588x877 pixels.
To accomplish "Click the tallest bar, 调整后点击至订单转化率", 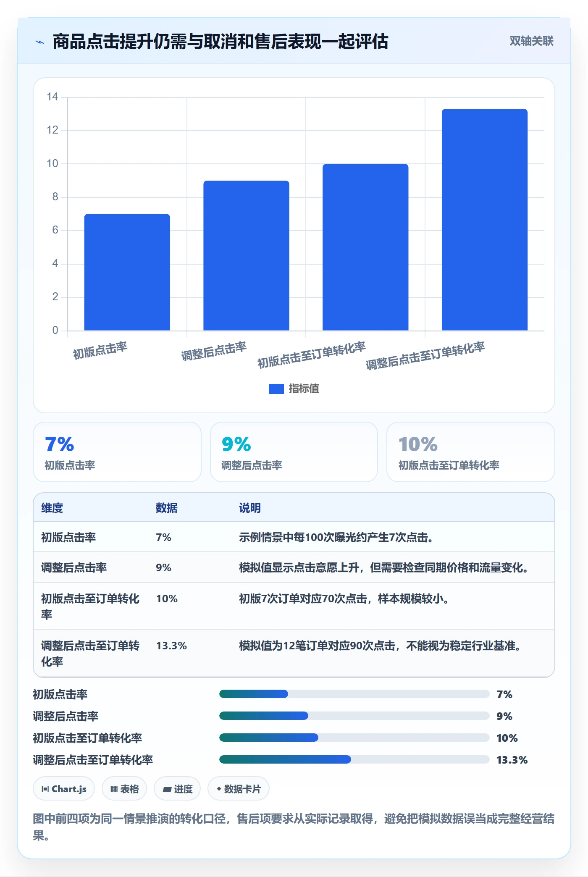I will 485,220.
